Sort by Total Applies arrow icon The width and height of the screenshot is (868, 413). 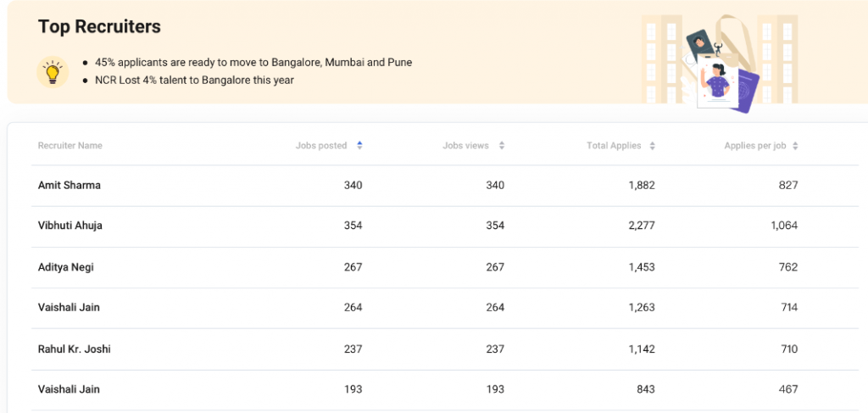tap(652, 146)
